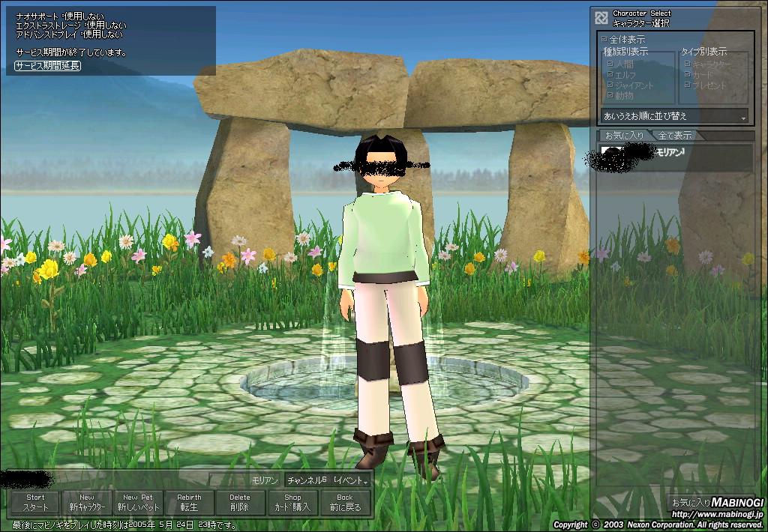Click the Delete (削除) button
The width and height of the screenshot is (768, 532).
[240, 502]
